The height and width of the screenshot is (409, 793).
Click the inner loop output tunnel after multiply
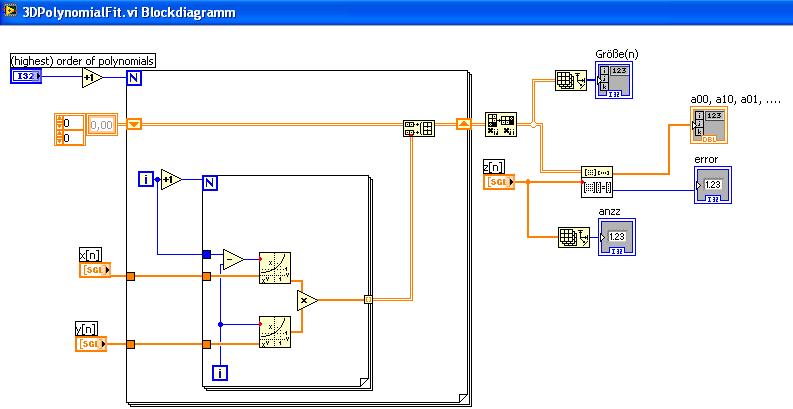tap(368, 300)
